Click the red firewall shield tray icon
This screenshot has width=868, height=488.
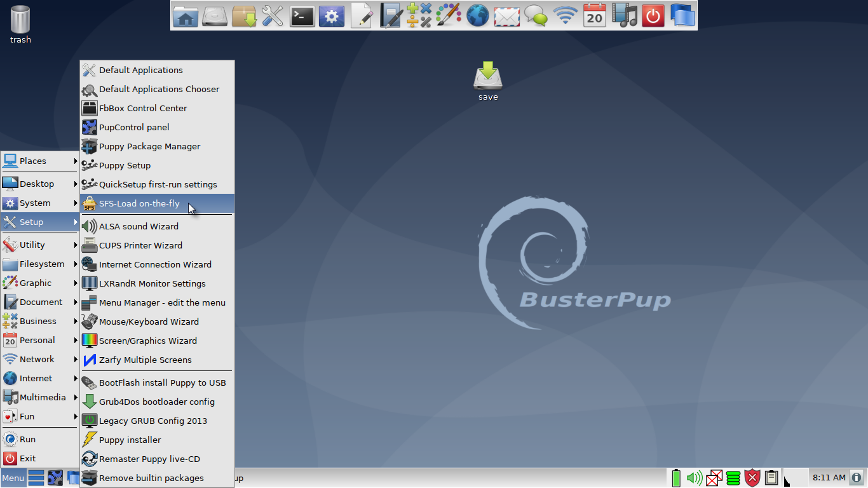[752, 478]
